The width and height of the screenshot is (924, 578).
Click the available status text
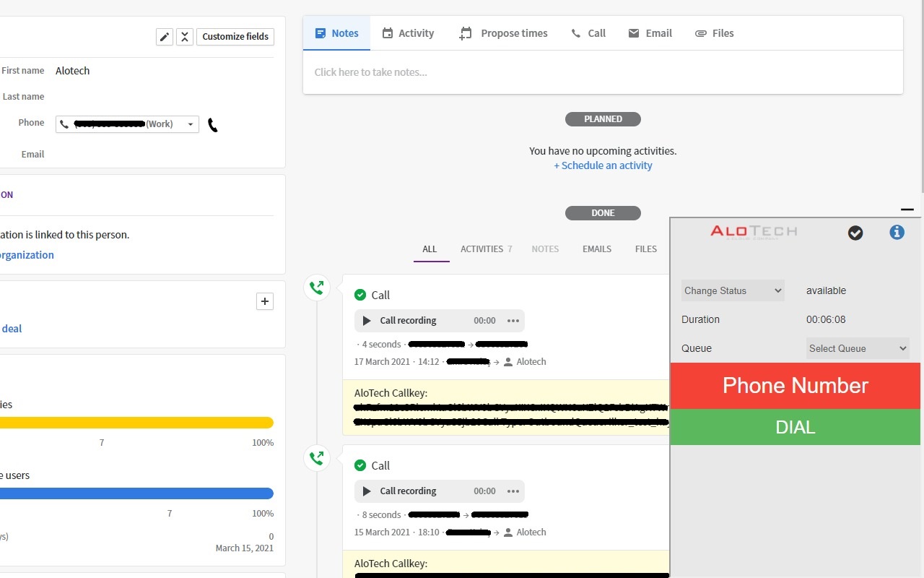coord(826,290)
